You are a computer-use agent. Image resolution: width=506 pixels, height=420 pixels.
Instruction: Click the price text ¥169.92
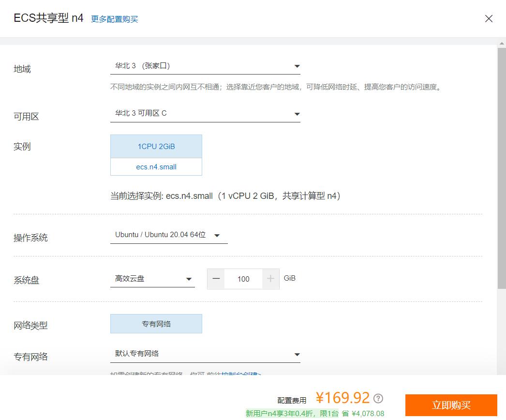click(x=342, y=398)
